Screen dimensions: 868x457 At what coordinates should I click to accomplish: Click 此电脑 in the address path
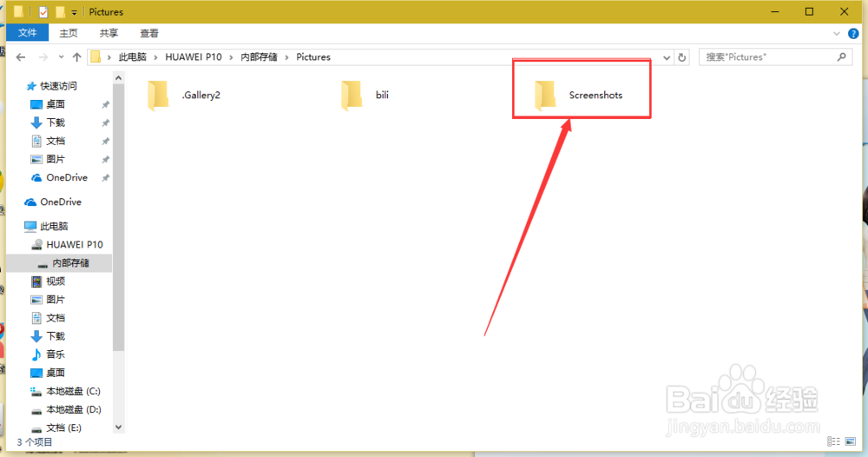point(133,57)
